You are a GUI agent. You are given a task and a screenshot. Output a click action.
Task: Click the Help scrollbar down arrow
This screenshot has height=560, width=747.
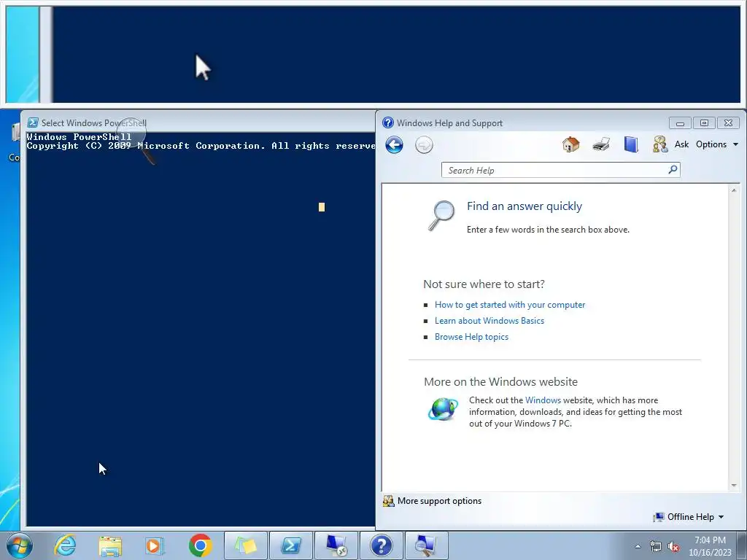click(x=734, y=486)
